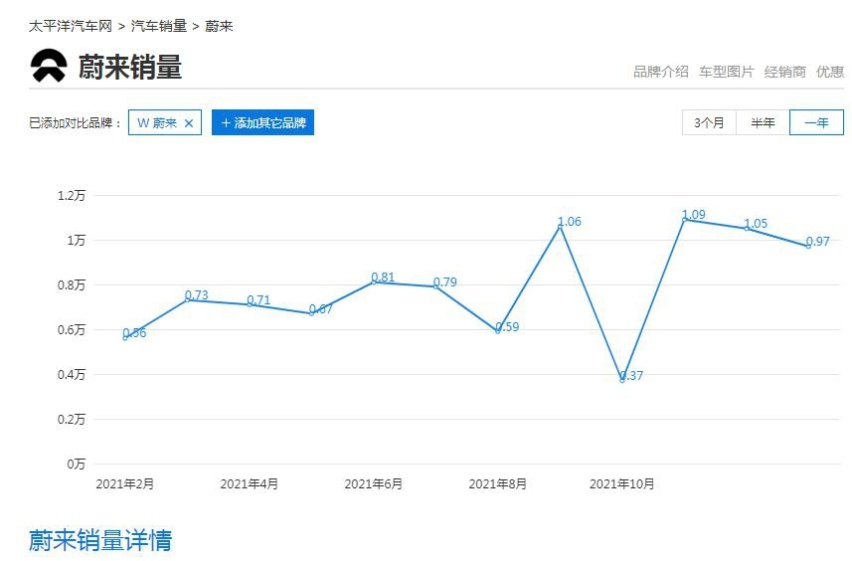Click the 0.6万 y-axis label
Image resolution: width=852 pixels, height=561 pixels.
pyautogui.click(x=71, y=329)
